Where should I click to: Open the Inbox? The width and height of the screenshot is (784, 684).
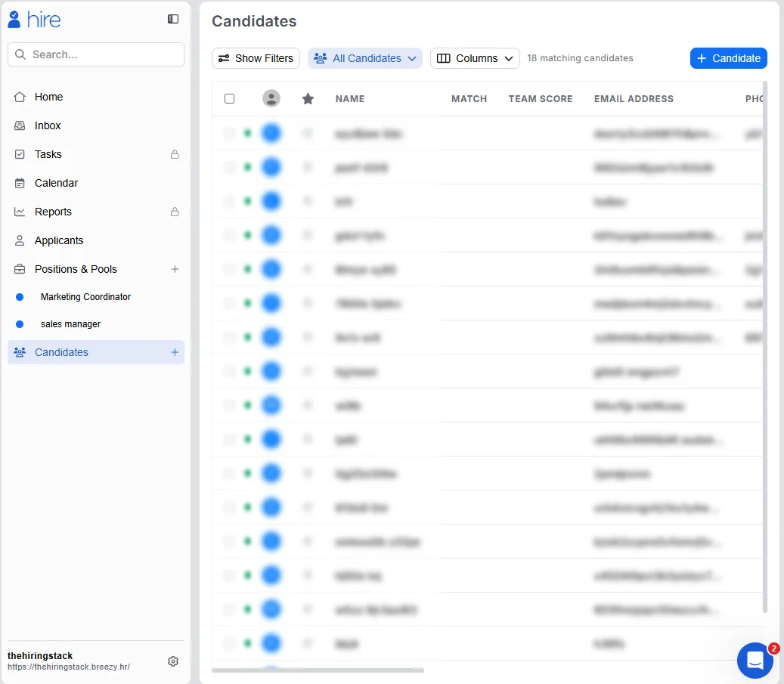(x=48, y=125)
